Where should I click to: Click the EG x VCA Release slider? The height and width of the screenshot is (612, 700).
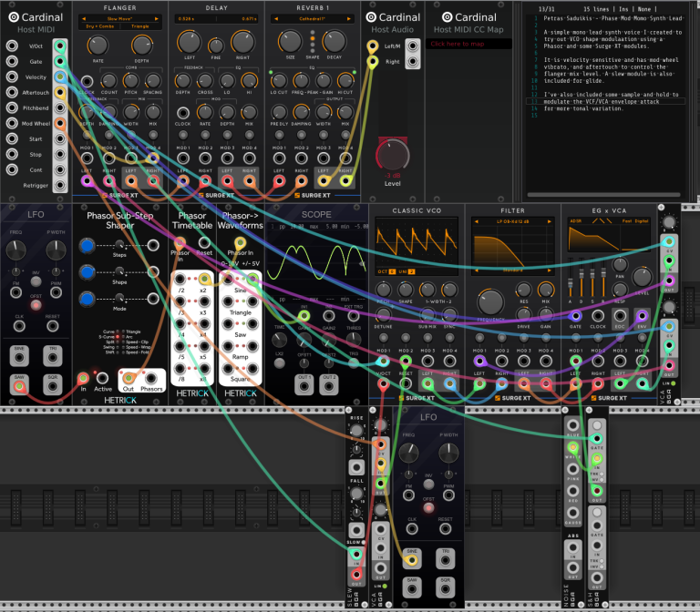pyautogui.click(x=603, y=278)
